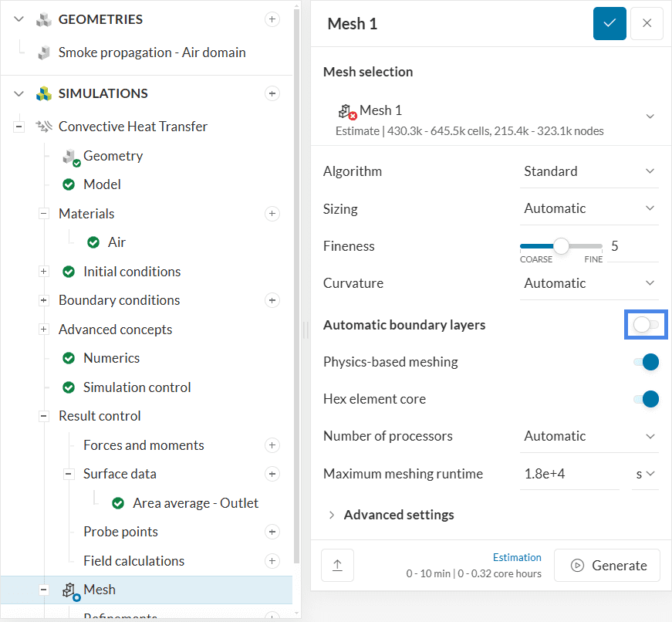Turn off Hex element core
This screenshot has height=622, width=672.
point(646,399)
